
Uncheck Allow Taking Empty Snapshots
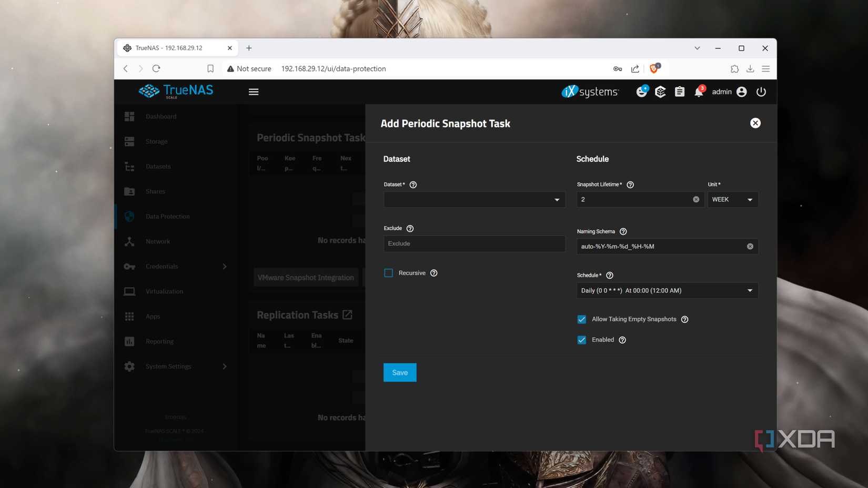582,320
